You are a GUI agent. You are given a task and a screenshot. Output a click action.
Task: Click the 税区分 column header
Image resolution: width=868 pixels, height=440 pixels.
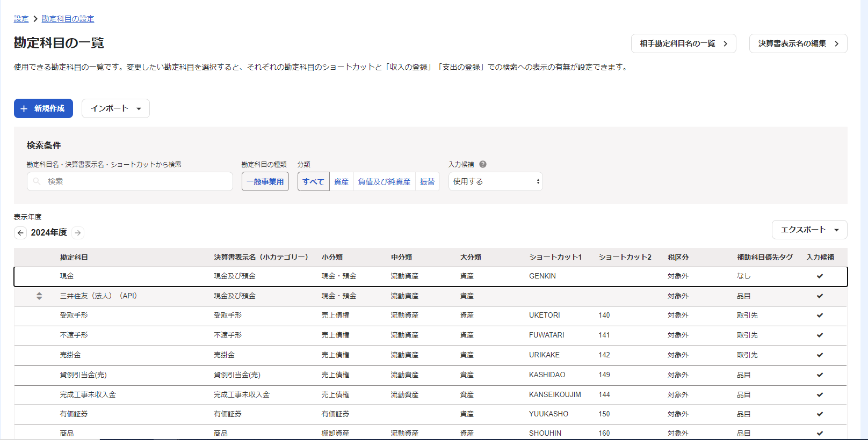(678, 258)
